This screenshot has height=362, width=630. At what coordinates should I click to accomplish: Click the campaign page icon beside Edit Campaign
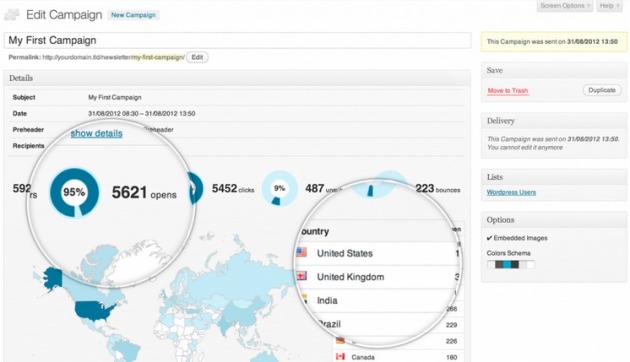click(12, 15)
